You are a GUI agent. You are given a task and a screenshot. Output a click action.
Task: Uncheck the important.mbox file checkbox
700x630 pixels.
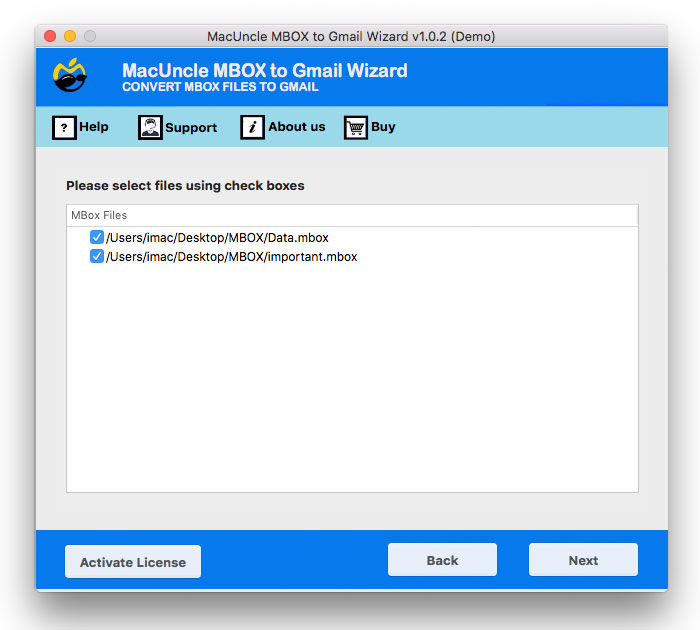(x=97, y=256)
